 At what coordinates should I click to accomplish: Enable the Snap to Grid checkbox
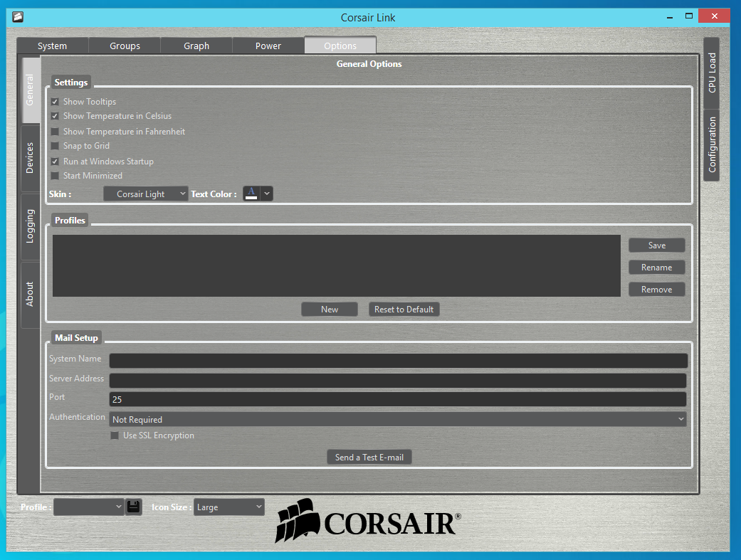pos(55,146)
